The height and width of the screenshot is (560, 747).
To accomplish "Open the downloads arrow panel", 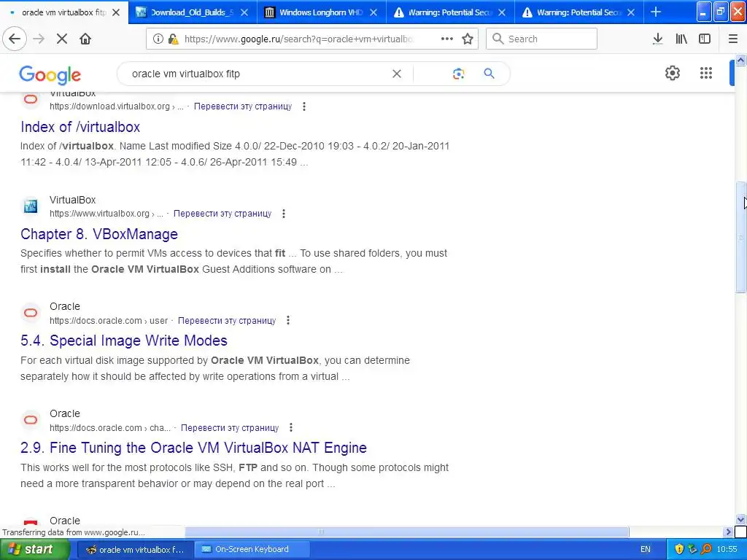I will pos(657,39).
